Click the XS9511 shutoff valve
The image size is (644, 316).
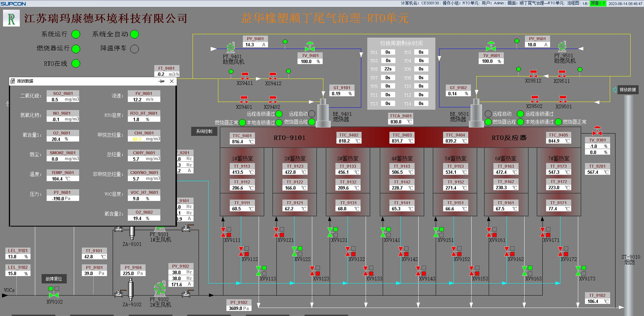point(562,74)
